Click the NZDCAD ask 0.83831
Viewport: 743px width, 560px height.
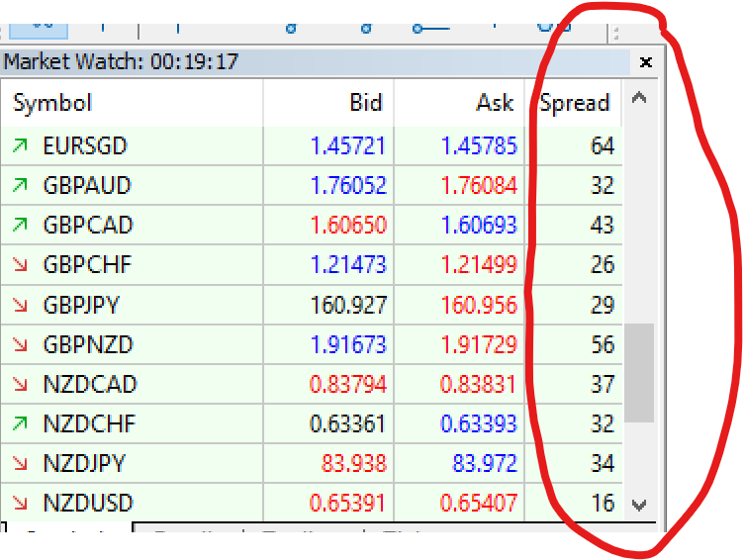[478, 384]
